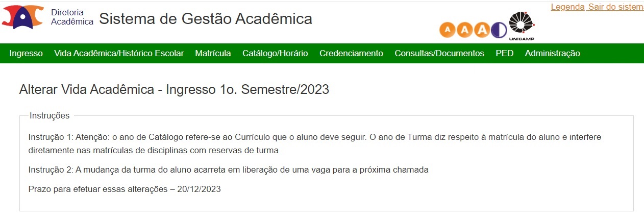
Task: Click the Diretoria Acadêmica logo icon
Action: coord(23,17)
